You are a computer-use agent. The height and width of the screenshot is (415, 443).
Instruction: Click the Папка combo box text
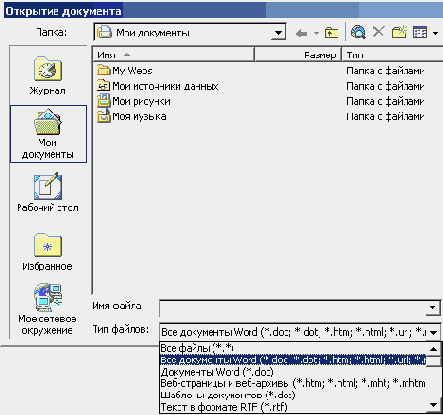point(153,33)
